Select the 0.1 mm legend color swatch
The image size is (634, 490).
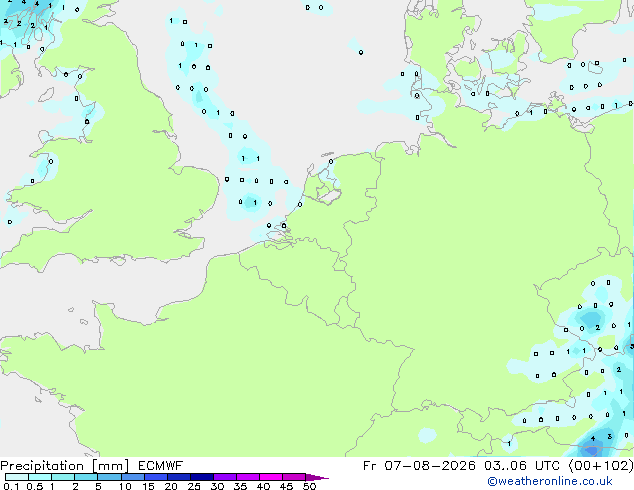click(17, 477)
